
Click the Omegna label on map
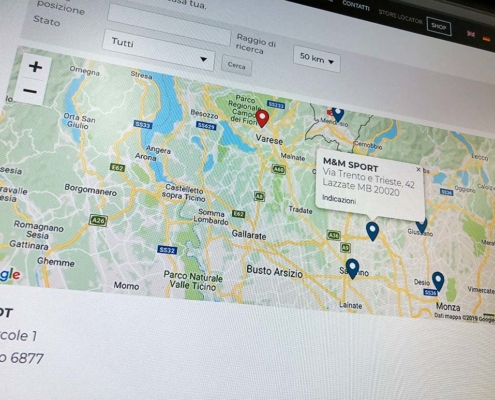84,71
